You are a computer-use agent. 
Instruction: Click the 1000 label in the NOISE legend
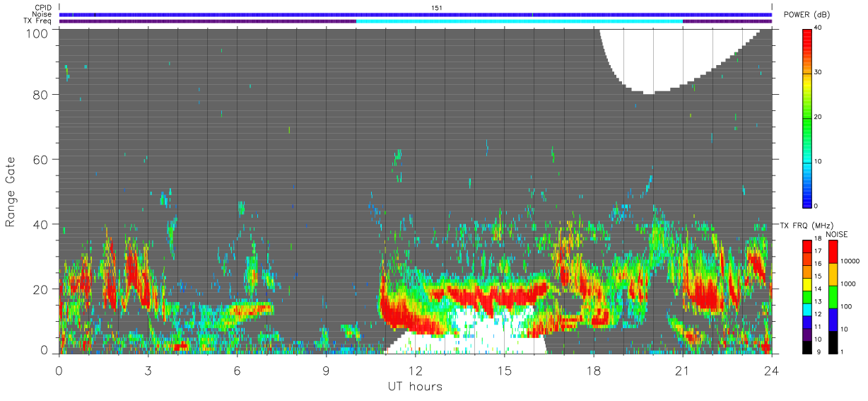(x=849, y=284)
